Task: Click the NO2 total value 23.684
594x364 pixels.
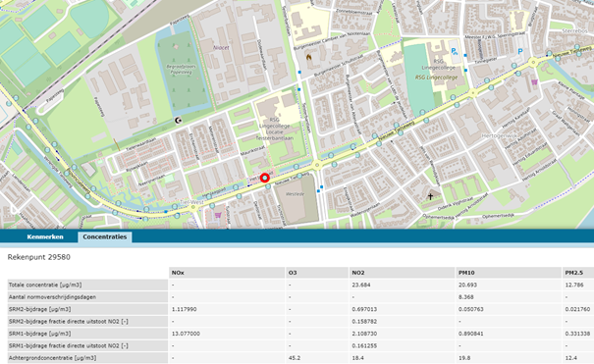Action: pos(361,285)
